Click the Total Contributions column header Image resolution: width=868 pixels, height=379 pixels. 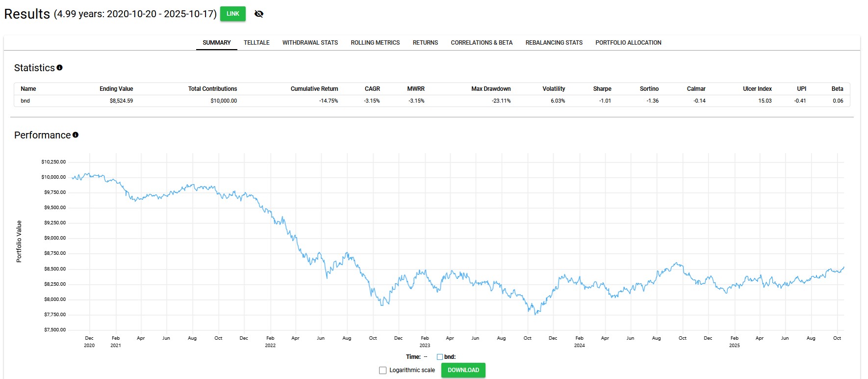coord(212,89)
